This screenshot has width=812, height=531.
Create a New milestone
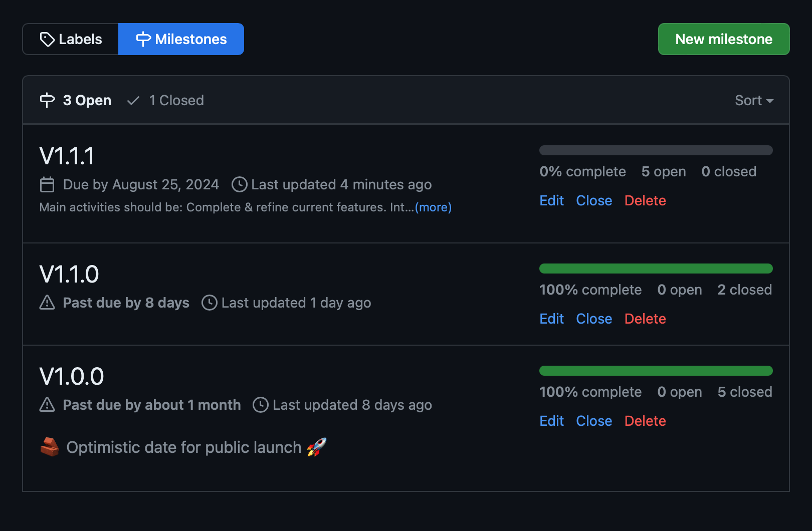click(x=724, y=39)
